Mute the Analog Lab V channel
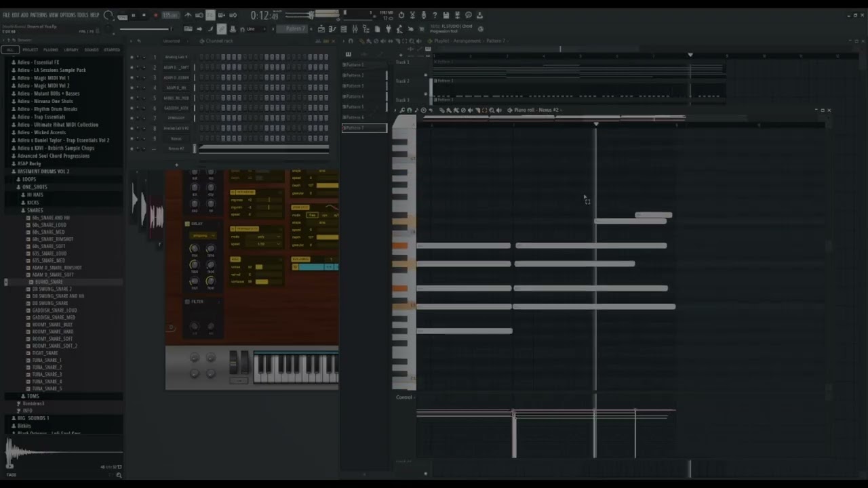868x488 pixels. click(132, 57)
